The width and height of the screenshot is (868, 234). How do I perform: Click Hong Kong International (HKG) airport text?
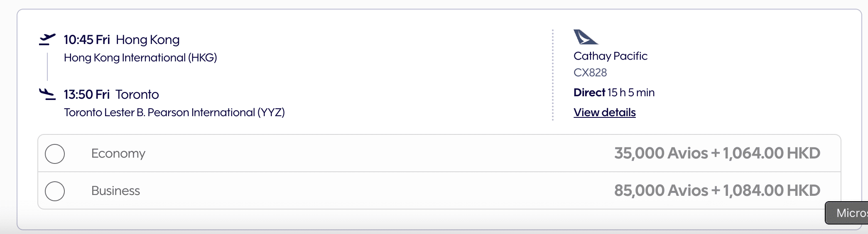140,58
